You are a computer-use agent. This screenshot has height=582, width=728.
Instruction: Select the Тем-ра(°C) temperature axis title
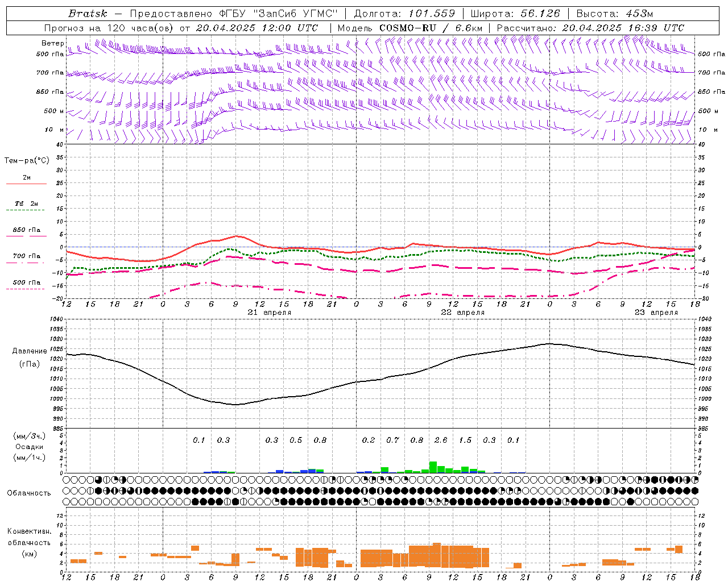27,161
